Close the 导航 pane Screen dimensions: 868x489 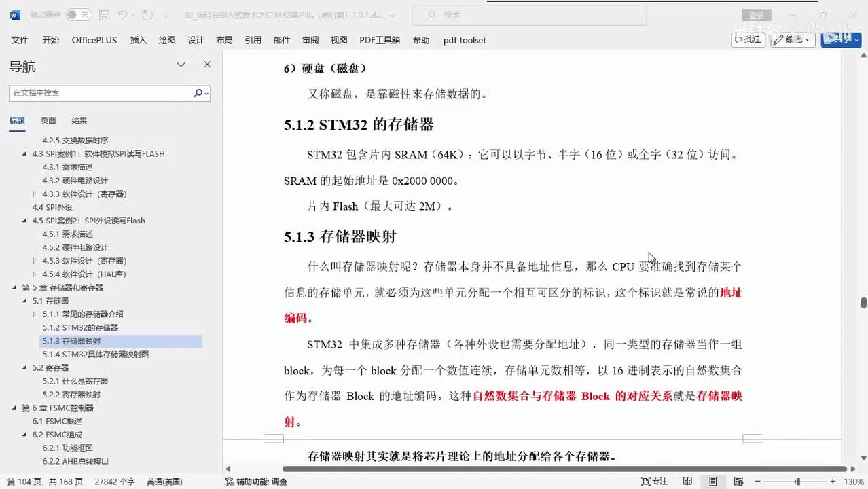click(207, 65)
